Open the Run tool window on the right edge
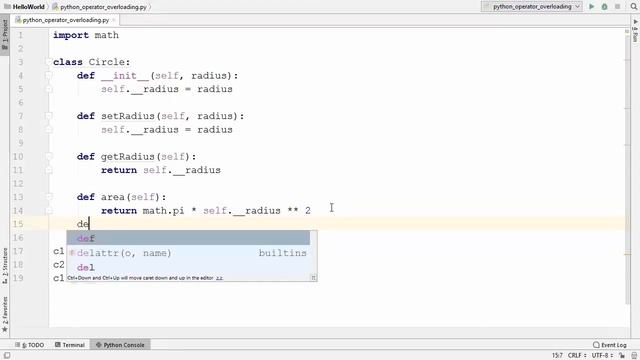 click(635, 31)
